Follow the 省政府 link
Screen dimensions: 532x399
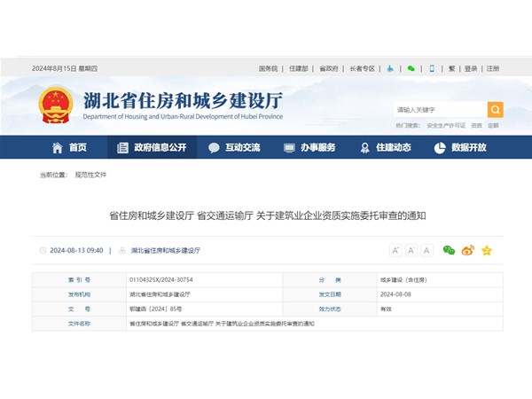(329, 68)
